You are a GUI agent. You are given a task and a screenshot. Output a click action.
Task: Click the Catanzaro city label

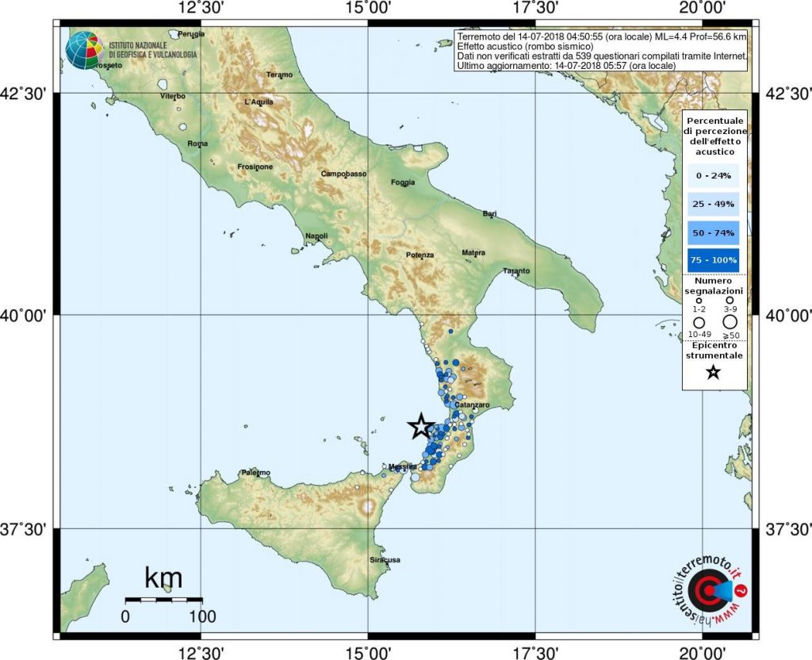click(x=475, y=405)
